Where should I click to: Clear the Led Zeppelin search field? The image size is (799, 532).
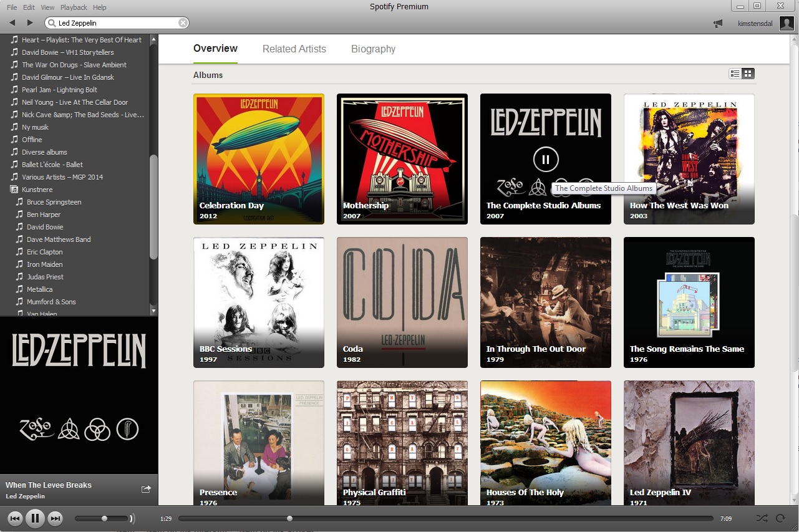click(x=183, y=23)
